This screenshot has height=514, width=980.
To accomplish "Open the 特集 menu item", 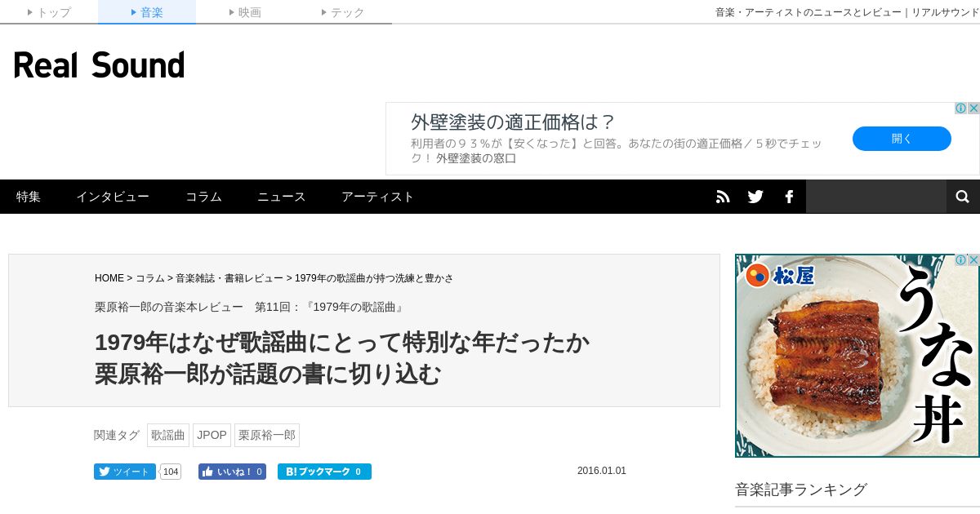I will tap(29, 197).
